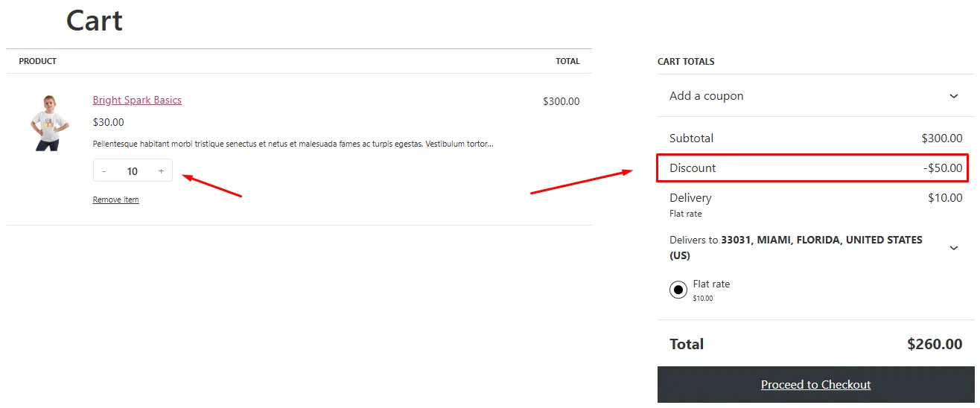Click the $30.00 unit price
Viewport: 980px width, 408px height.
pos(108,122)
